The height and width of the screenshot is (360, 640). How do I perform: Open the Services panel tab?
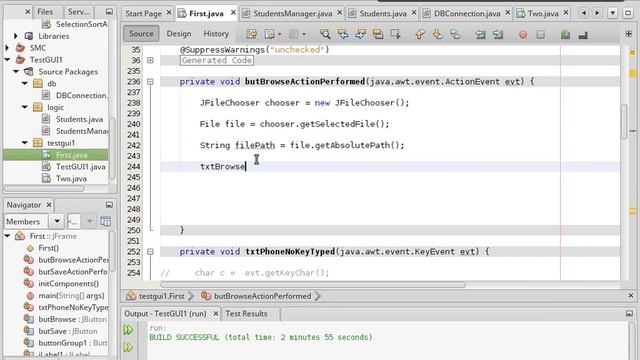[78, 12]
